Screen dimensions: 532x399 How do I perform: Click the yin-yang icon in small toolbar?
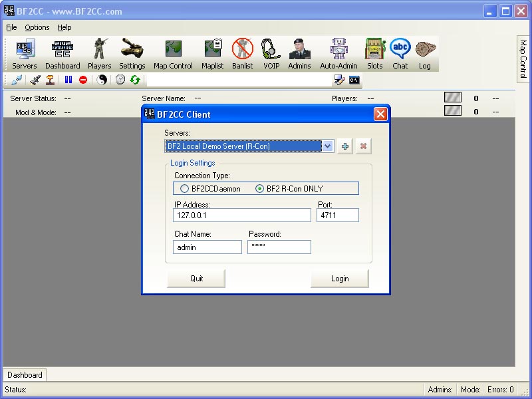(x=102, y=80)
